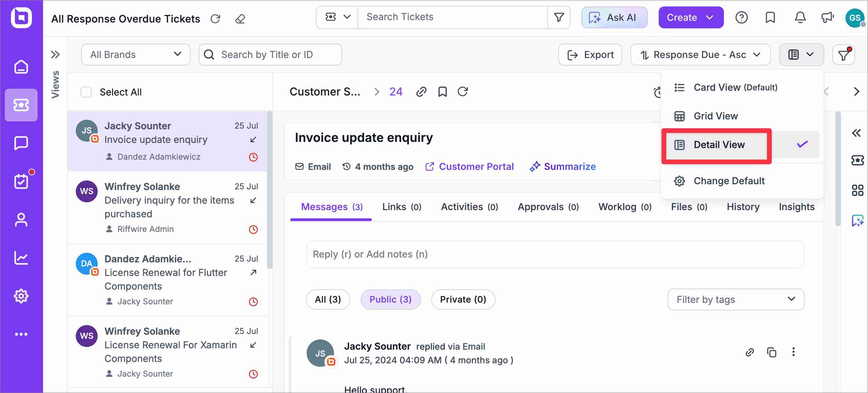Open Response Due - Asc sort dropdown
This screenshot has height=393, width=868.
tap(700, 55)
